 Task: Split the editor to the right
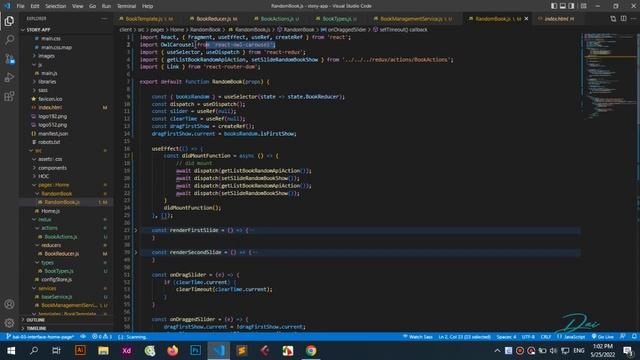[x=623, y=18]
